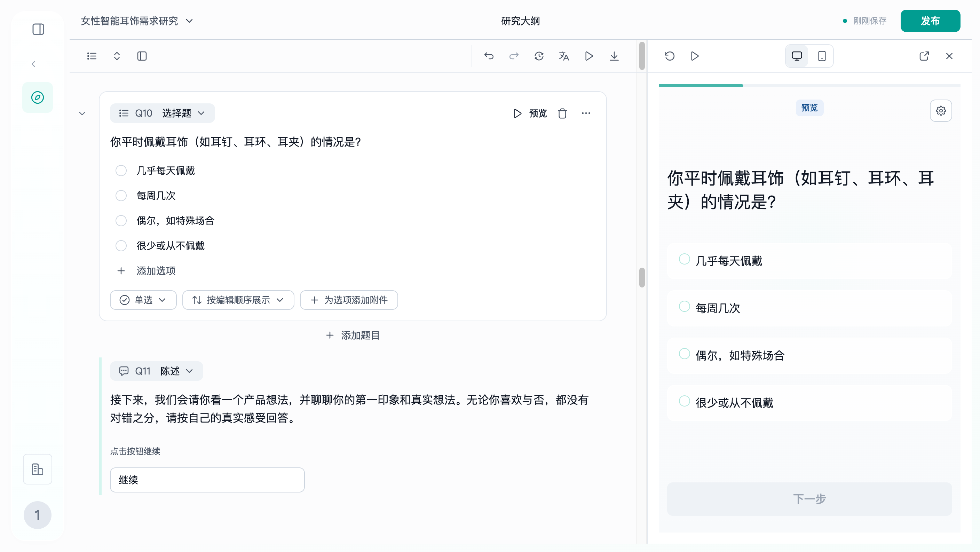Switch the preview to desktop view

pyautogui.click(x=797, y=56)
